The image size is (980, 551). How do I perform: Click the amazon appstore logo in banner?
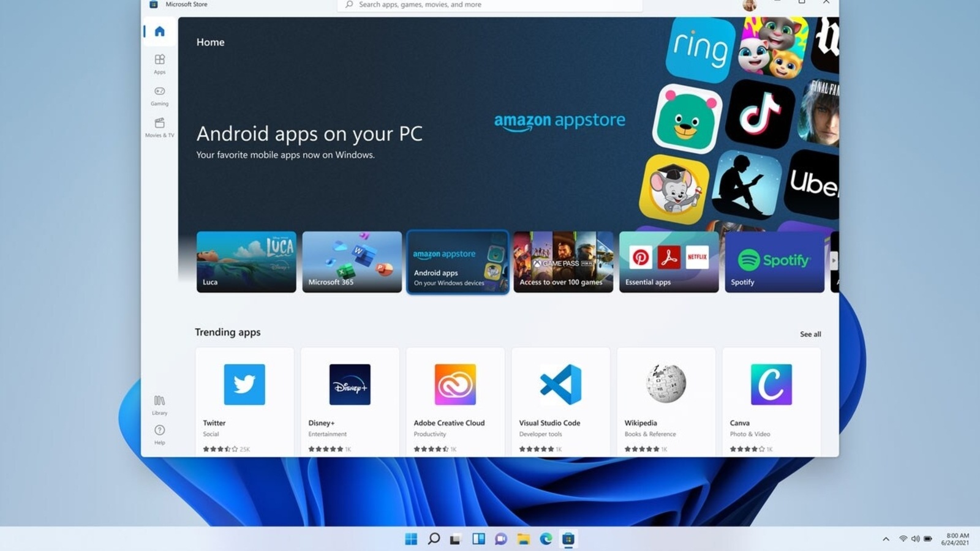pyautogui.click(x=560, y=121)
